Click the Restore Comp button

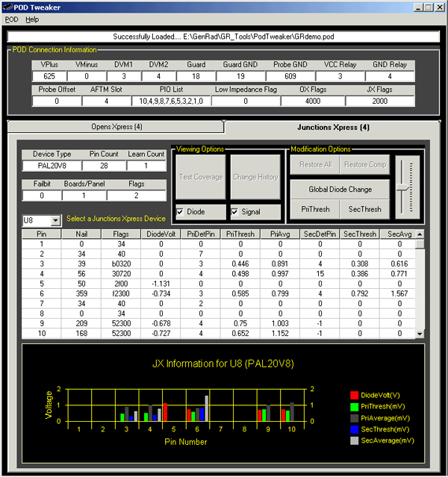364,164
